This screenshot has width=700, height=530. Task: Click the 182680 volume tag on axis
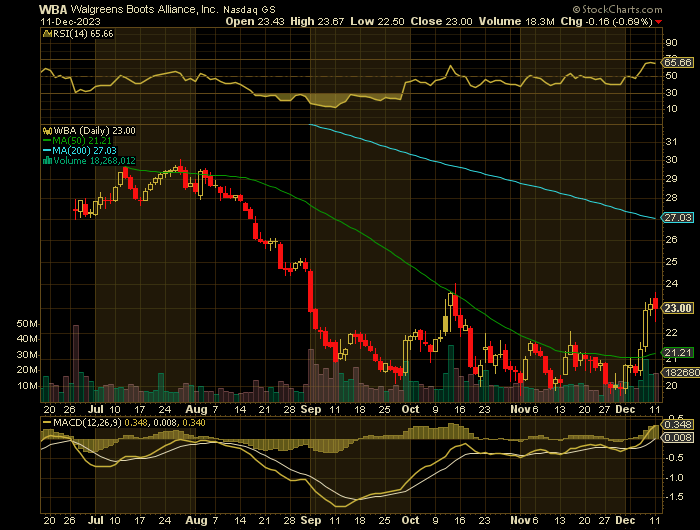coord(681,372)
